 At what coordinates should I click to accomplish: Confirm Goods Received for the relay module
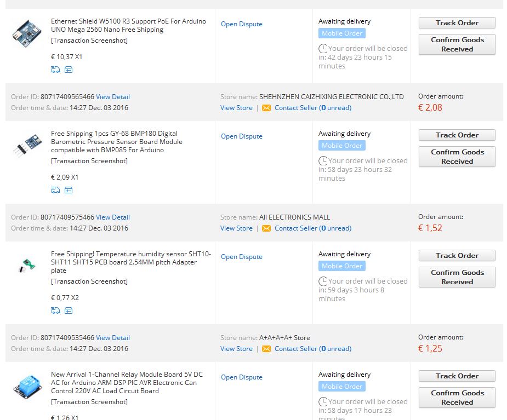[x=457, y=398]
